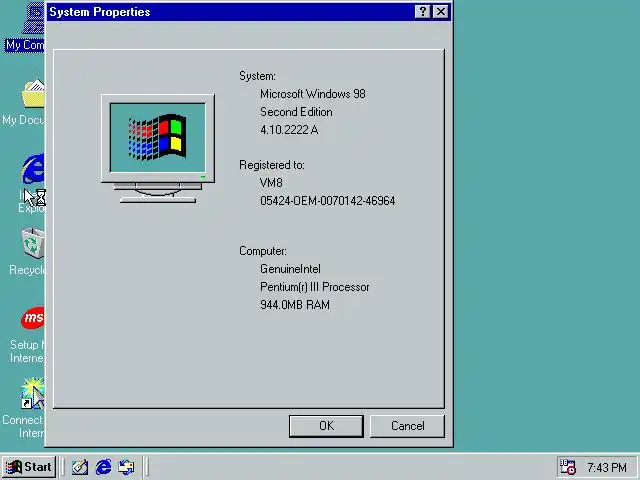Click the question mark help button in title bar

pyautogui.click(x=422, y=11)
